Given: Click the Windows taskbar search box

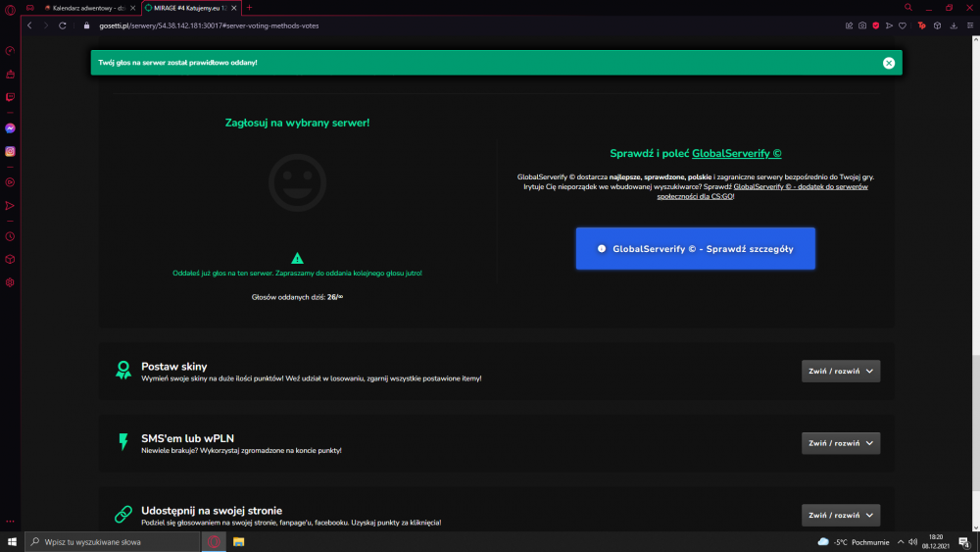Looking at the screenshot, I should [113, 542].
